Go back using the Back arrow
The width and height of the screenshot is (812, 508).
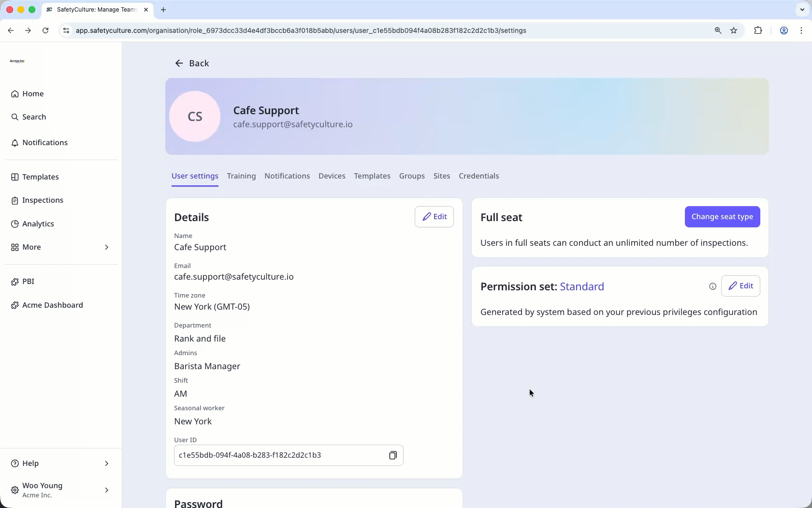coord(191,63)
